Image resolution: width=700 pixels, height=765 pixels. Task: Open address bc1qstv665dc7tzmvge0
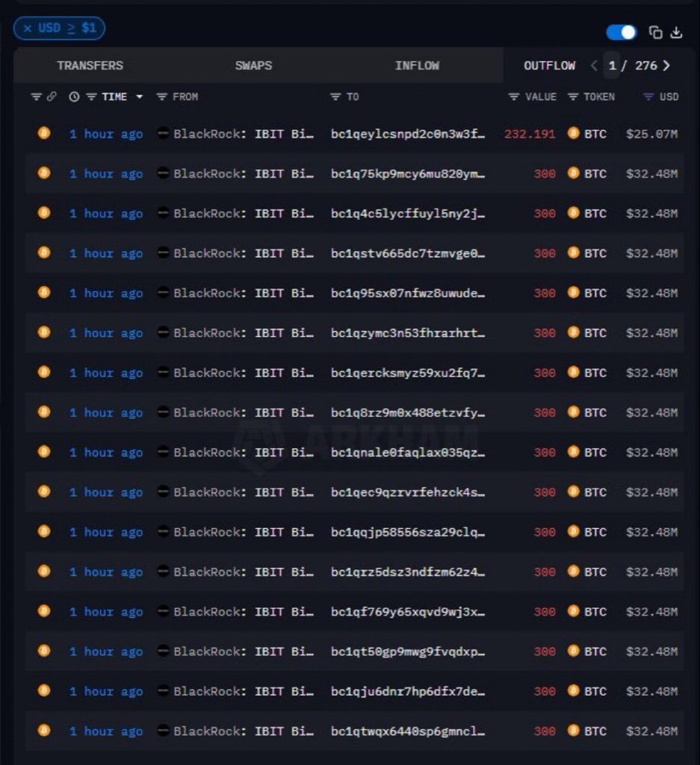[x=408, y=253]
